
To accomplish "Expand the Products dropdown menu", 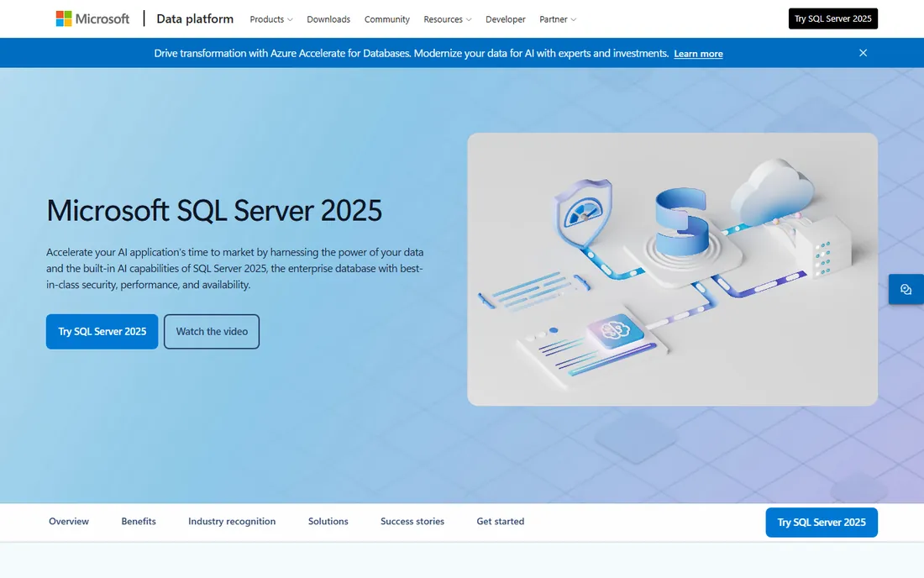I will (271, 19).
